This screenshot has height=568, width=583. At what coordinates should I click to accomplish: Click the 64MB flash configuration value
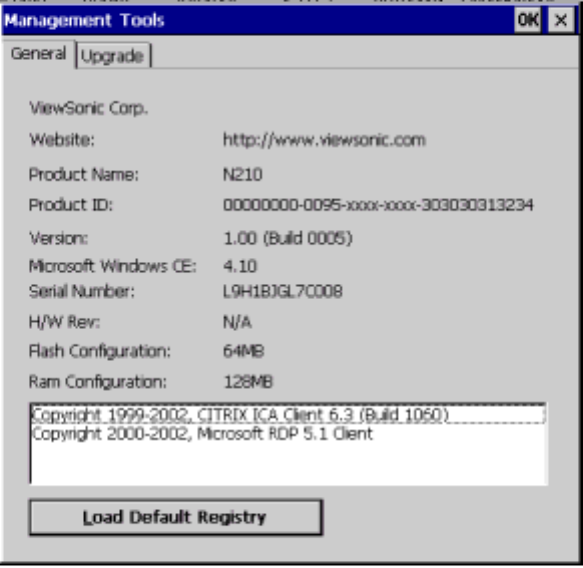(x=244, y=351)
